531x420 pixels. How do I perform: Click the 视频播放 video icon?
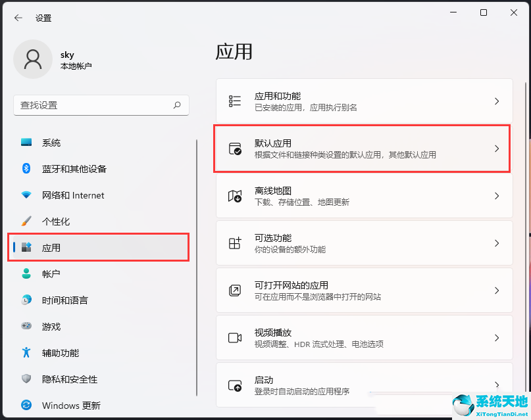tap(234, 337)
